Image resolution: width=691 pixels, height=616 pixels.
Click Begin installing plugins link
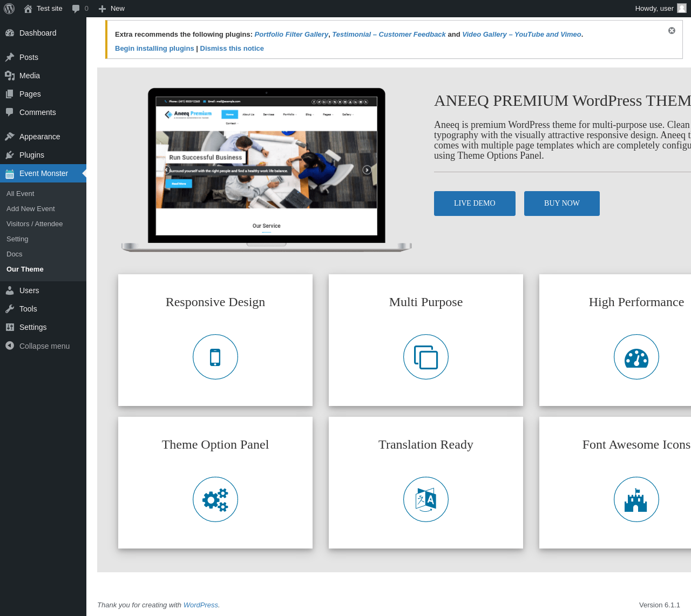coord(154,48)
